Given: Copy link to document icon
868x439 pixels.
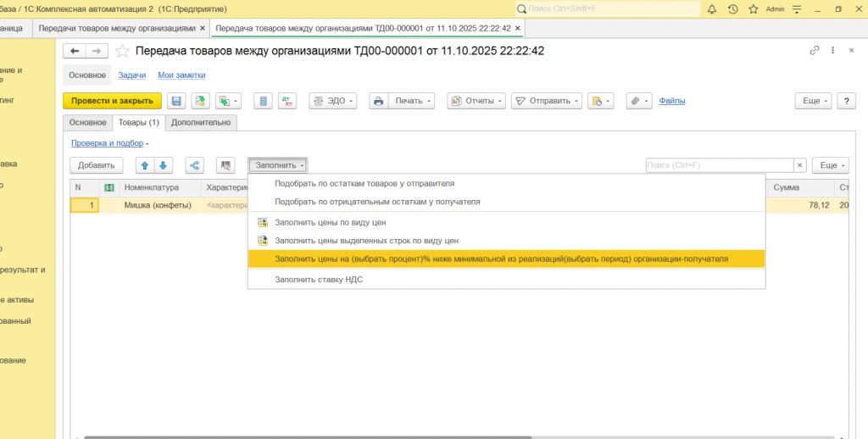Looking at the screenshot, I should pos(815,50).
